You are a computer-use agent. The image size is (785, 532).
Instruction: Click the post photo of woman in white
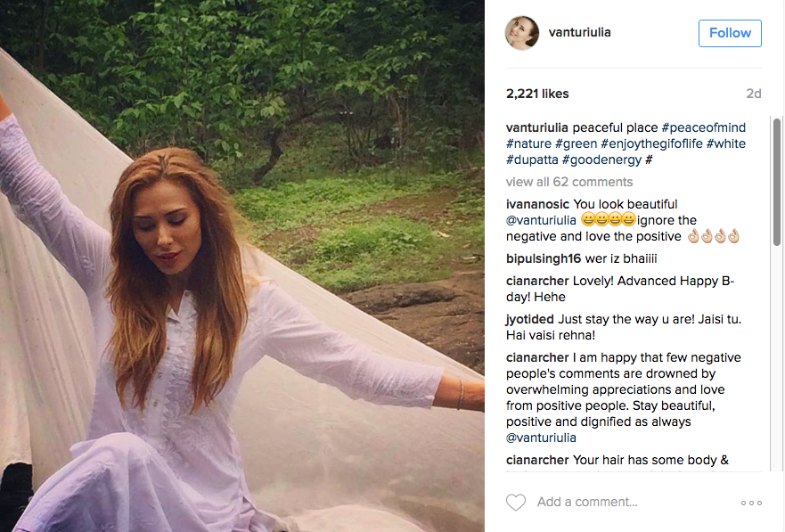coord(242,266)
